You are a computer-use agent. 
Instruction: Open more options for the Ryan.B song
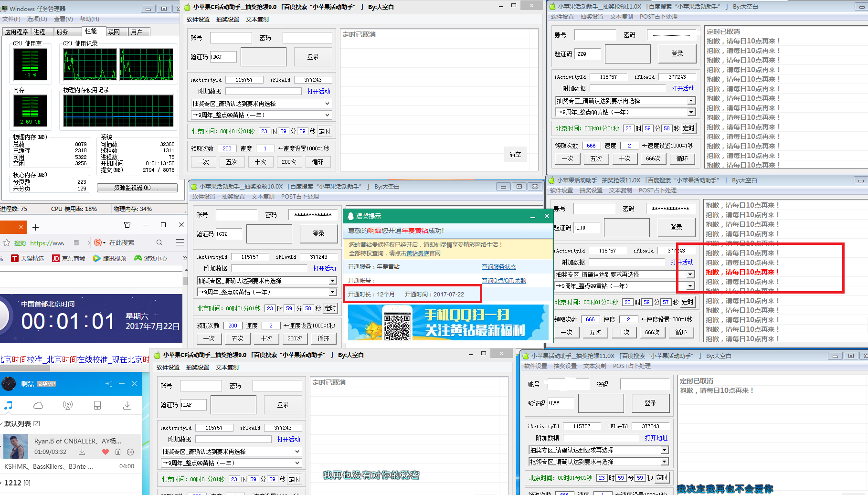coord(130,452)
